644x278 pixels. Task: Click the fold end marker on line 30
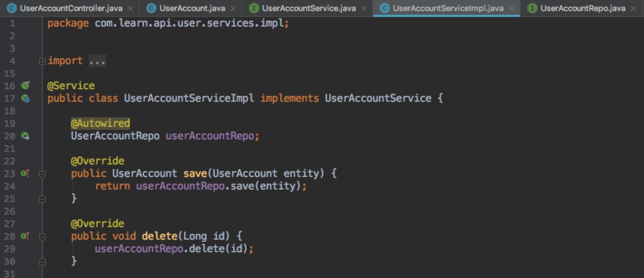point(42,261)
